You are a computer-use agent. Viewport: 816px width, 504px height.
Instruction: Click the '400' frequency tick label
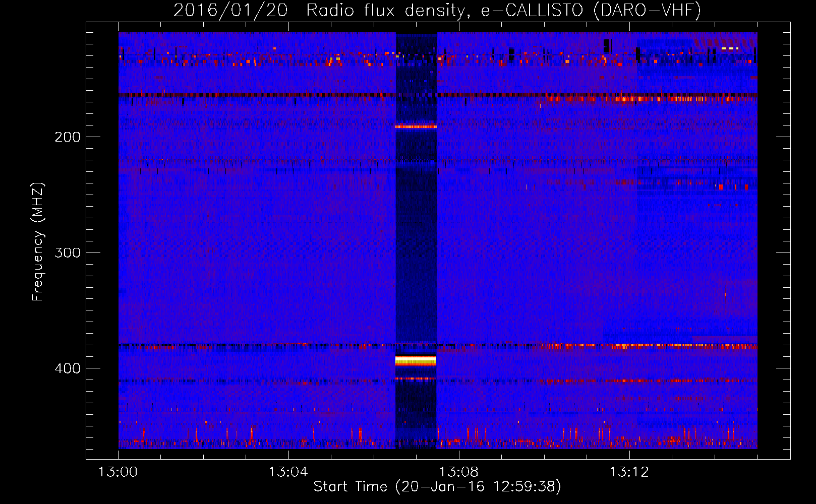tap(68, 368)
